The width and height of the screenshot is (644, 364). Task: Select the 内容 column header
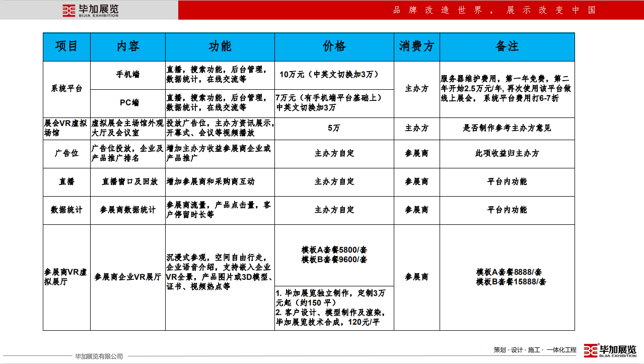[128, 46]
